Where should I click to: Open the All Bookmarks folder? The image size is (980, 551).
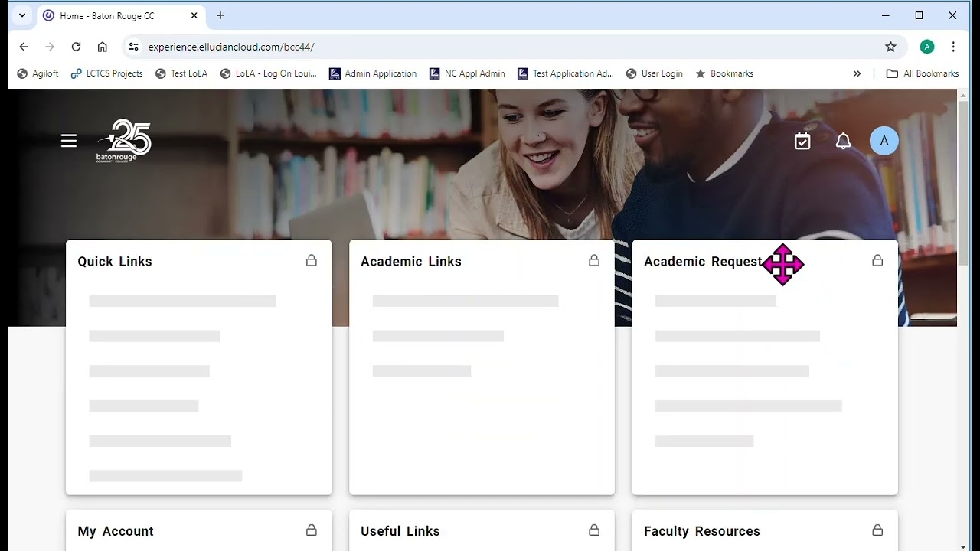[x=923, y=73]
